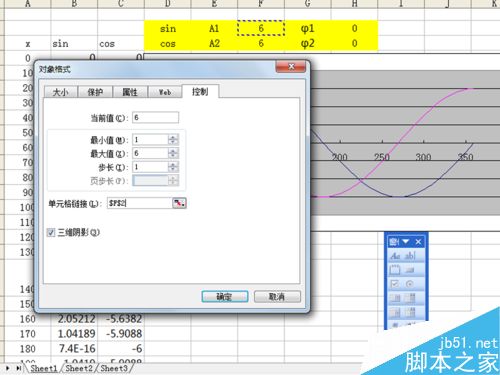Select the 控制 tab

tap(200, 91)
